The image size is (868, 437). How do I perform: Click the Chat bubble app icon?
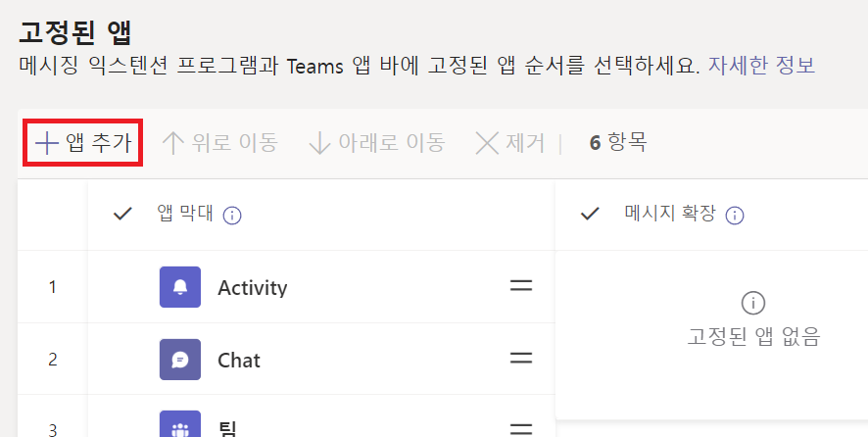click(179, 360)
